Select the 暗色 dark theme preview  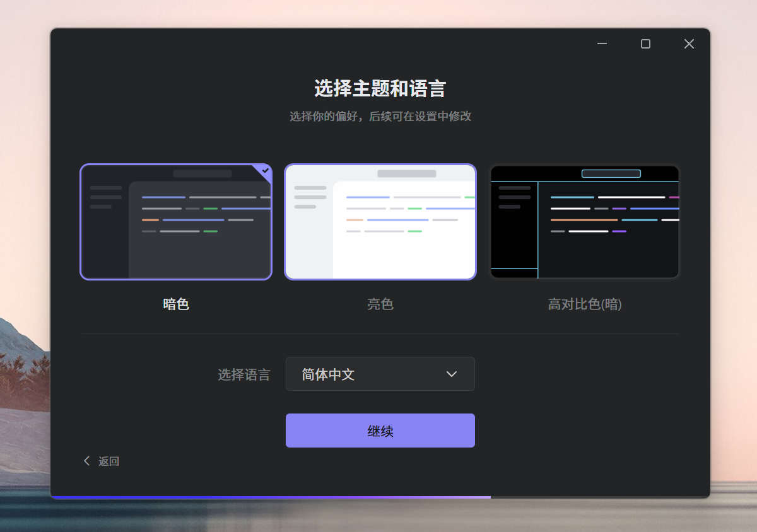tap(175, 222)
